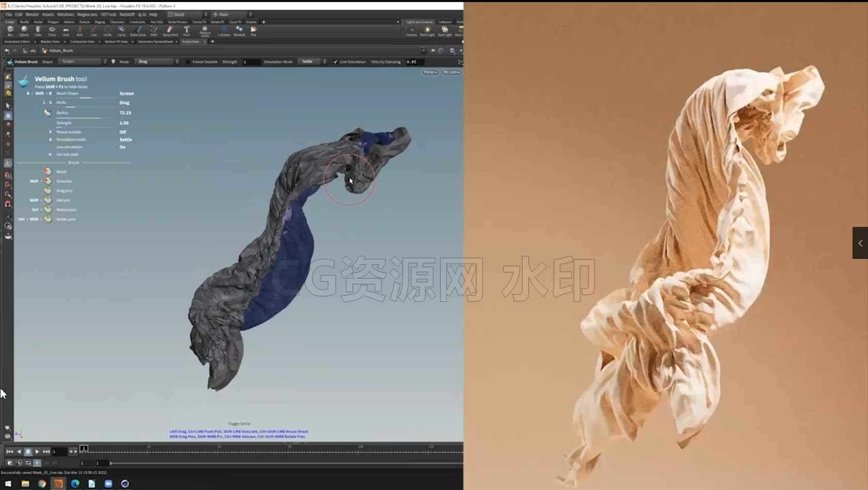The image size is (868, 490).
Task: Open Chrome from the Windows taskbar
Action: click(x=42, y=484)
